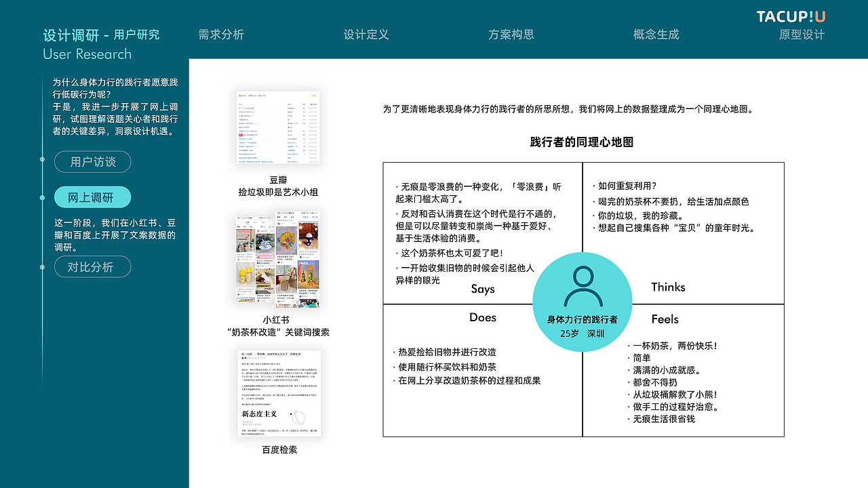Click the line starting 一开始收集旧物的时候

pyautogui.click(x=464, y=274)
